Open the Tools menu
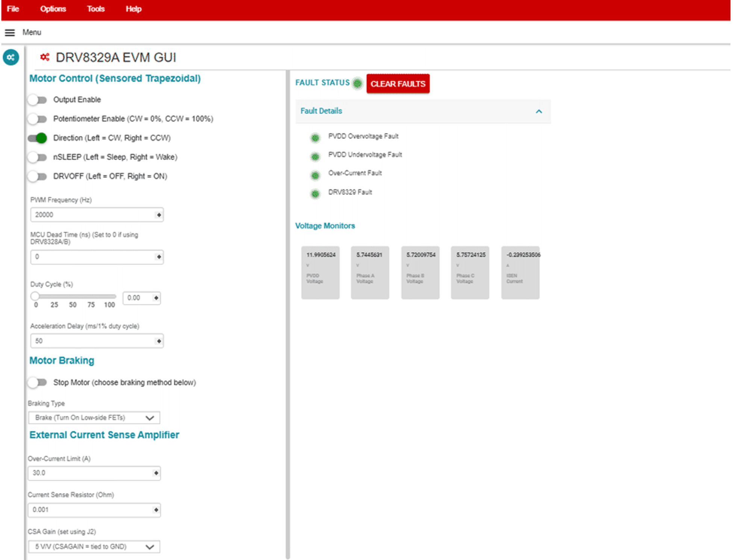The width and height of the screenshot is (733, 560). pos(95,9)
